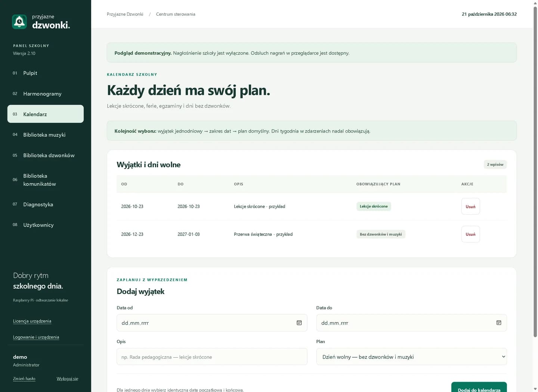538x392 pixels.
Task: Click Wyloguj się link
Action: [x=67, y=379]
